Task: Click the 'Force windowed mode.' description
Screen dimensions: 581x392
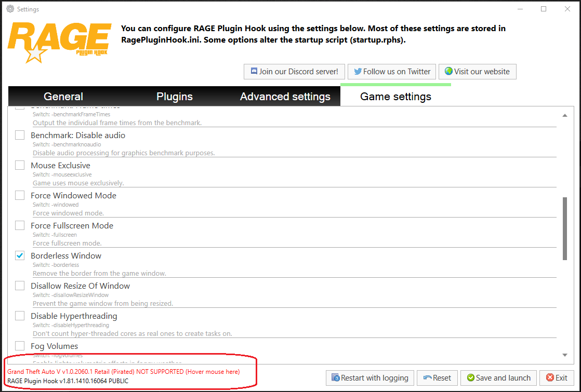Action: pyautogui.click(x=68, y=213)
